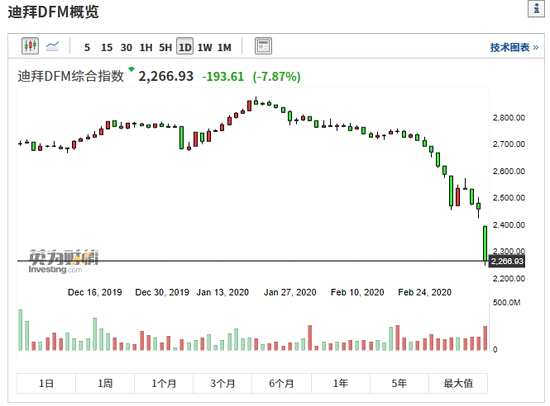Select the 1年 range button

pyautogui.click(x=340, y=383)
